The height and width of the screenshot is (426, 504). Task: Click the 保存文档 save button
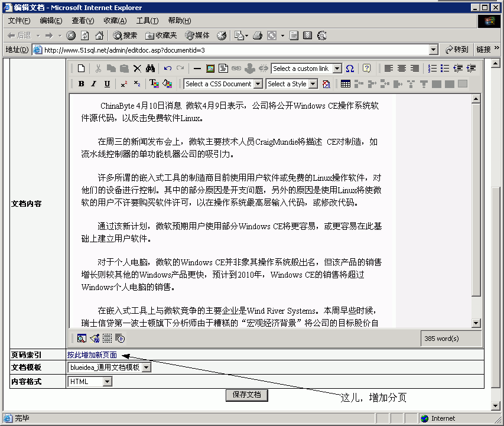[x=246, y=395]
